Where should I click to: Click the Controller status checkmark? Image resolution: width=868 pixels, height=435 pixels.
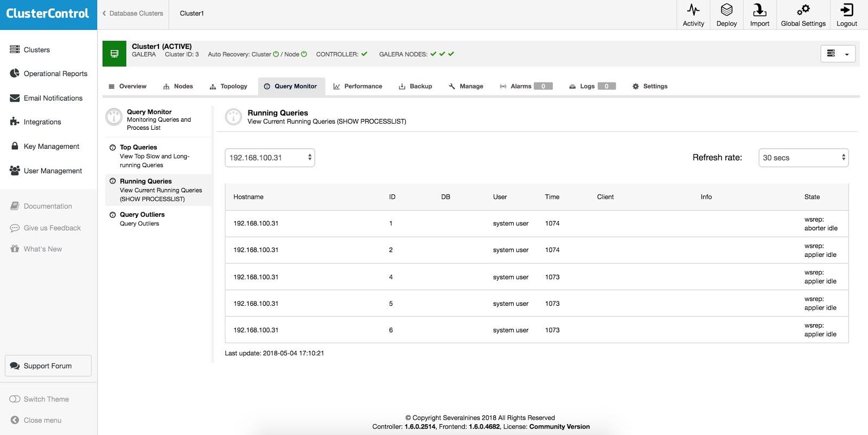point(364,54)
